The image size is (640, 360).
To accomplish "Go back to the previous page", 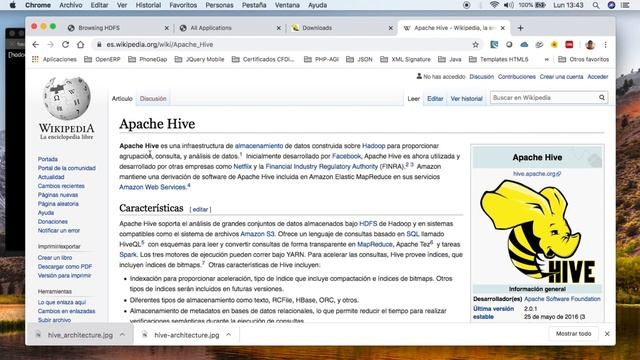I will (36, 44).
